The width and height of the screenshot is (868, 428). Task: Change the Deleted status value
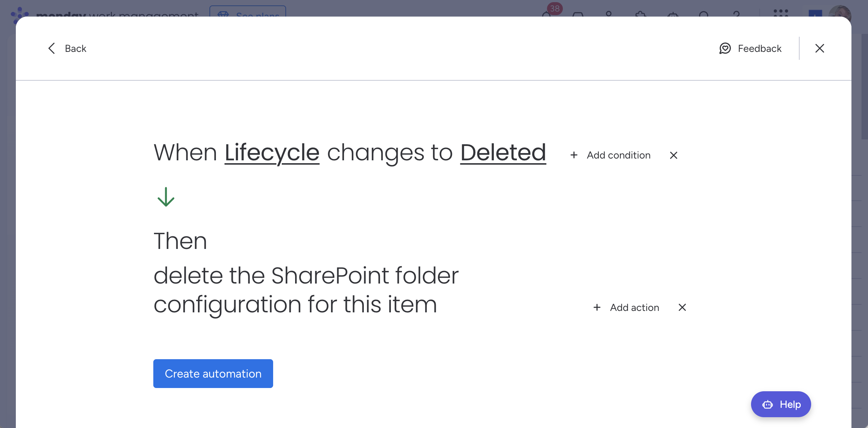coord(503,152)
